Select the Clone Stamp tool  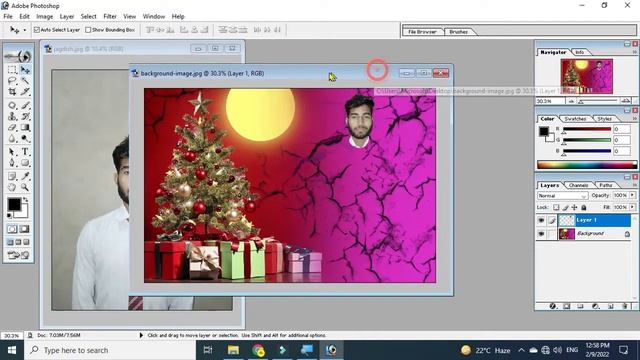point(12,116)
